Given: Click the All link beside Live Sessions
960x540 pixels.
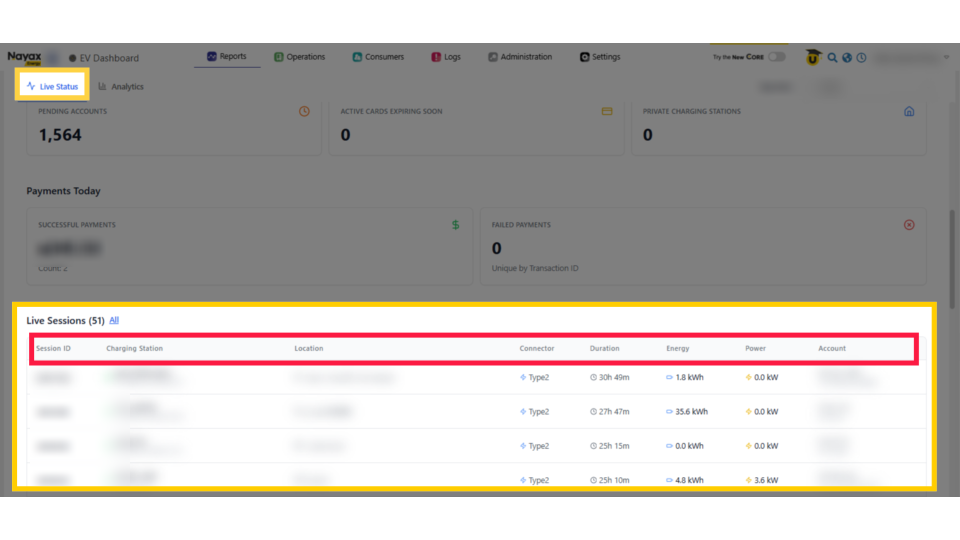Looking at the screenshot, I should [114, 320].
